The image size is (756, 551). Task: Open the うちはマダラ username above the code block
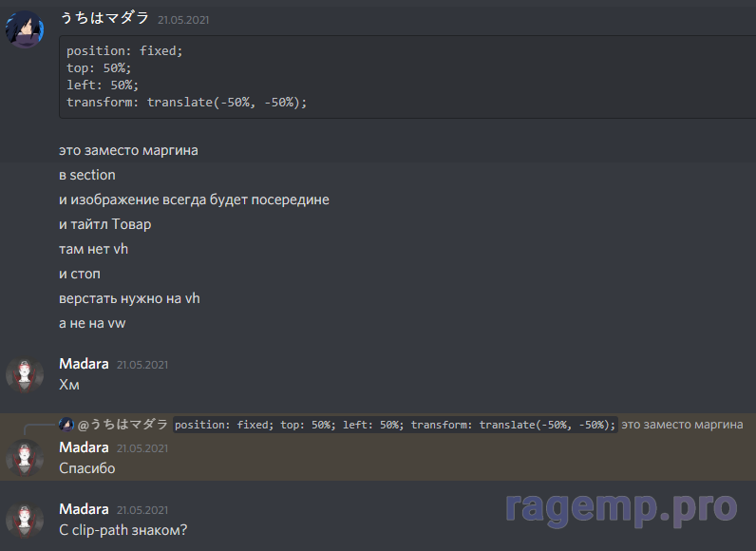pyautogui.click(x=104, y=18)
